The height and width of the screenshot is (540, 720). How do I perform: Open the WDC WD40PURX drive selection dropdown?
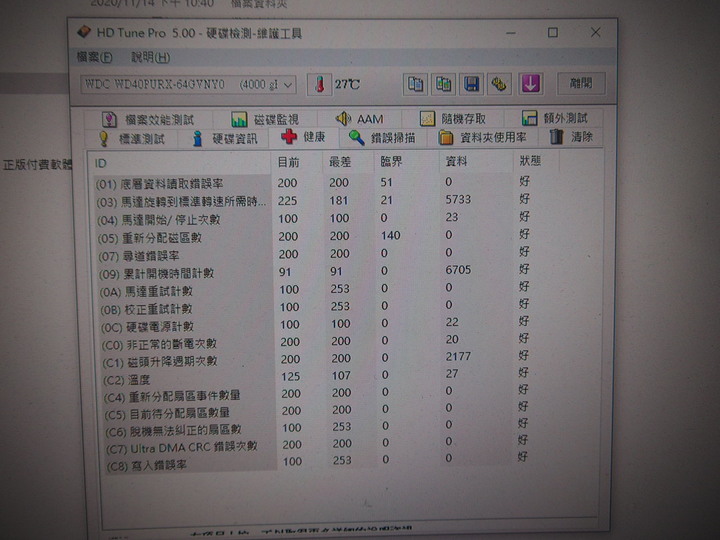(188, 85)
